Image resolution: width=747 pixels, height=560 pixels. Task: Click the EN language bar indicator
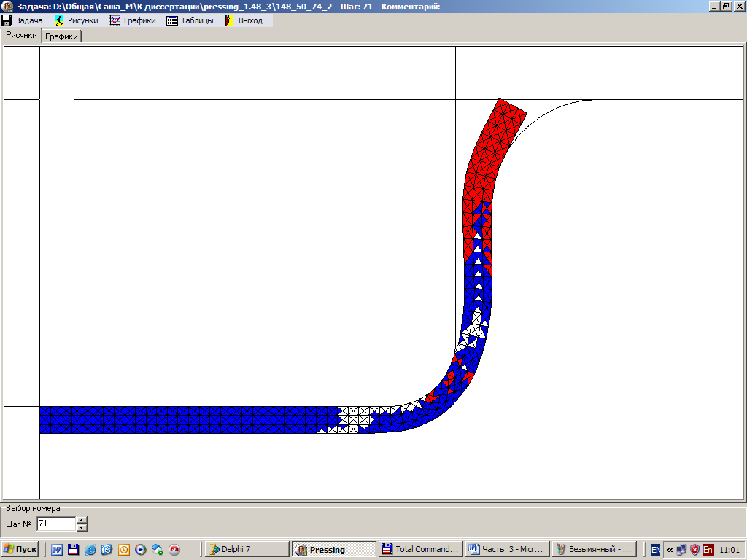[656, 549]
